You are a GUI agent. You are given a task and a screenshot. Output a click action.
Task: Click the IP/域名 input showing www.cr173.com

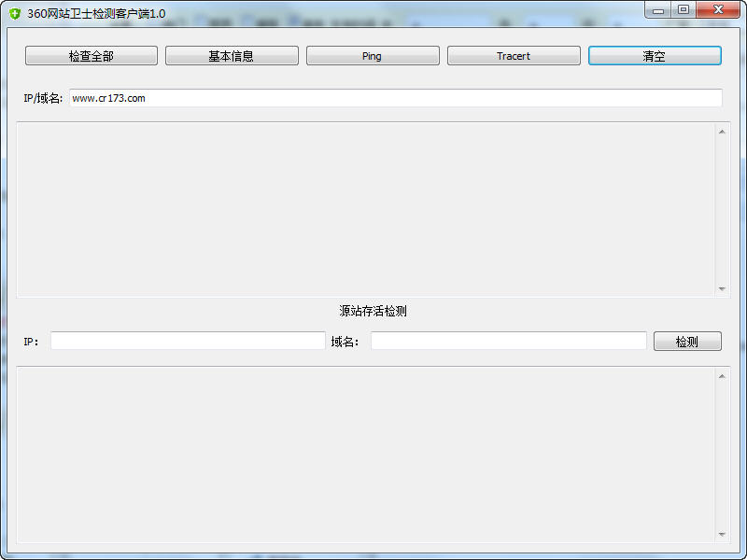373,97
